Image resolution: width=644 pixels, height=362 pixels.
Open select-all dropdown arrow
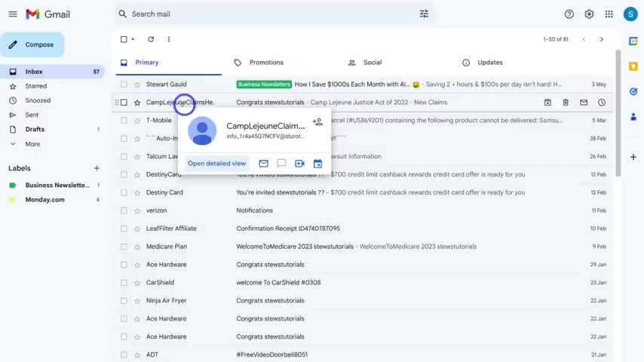click(x=133, y=39)
